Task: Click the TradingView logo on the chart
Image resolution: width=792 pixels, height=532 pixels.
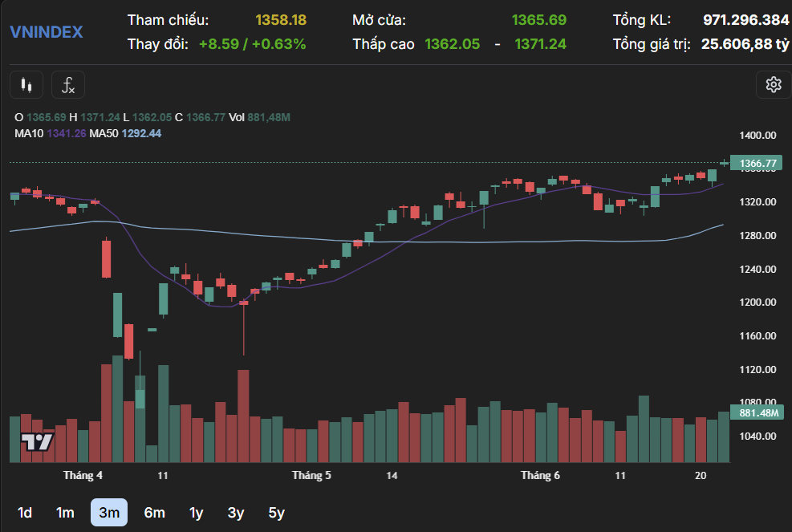Action: [x=37, y=442]
